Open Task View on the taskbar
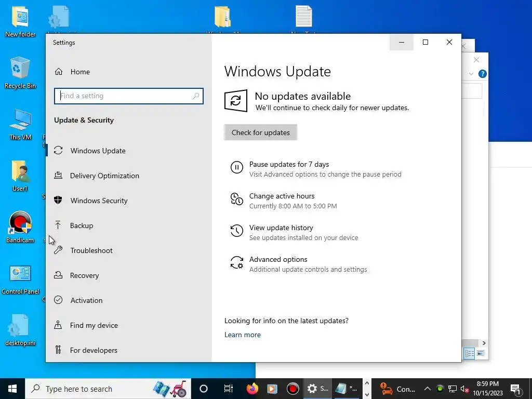 click(229, 389)
